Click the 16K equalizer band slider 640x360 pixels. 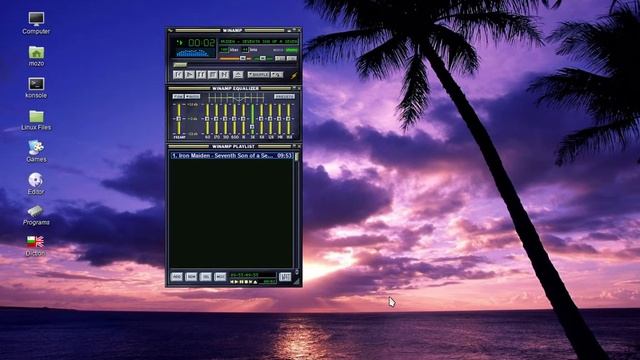pyautogui.click(x=289, y=119)
